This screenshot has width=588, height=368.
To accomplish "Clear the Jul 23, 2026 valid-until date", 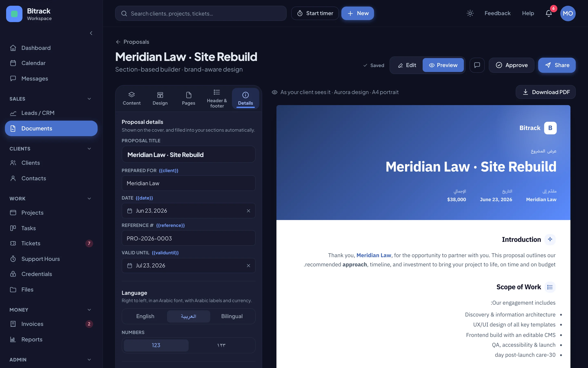I will (x=248, y=266).
